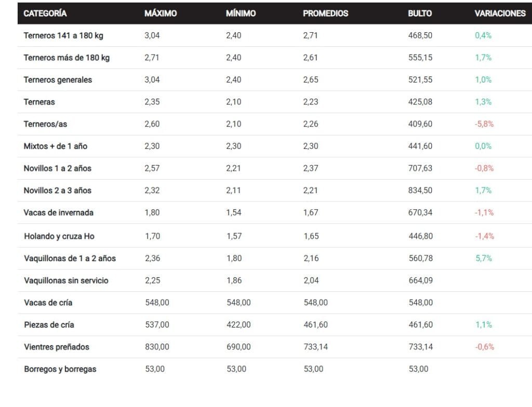Select the Vaquillonas sin servicio row

tap(275, 280)
